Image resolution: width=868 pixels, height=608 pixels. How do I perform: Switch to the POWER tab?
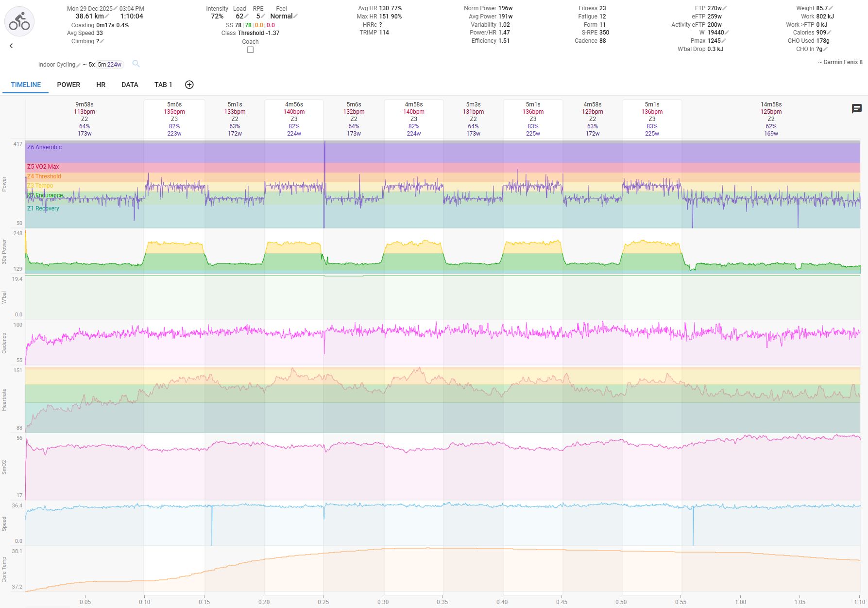pos(68,85)
